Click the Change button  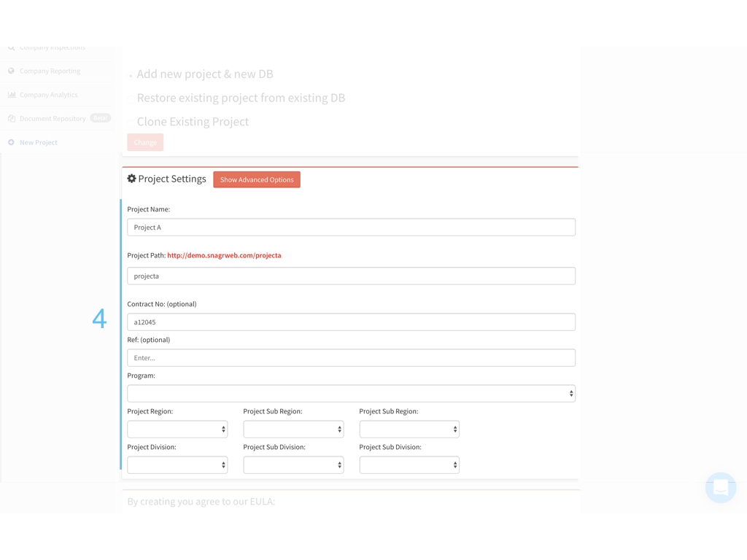point(145,142)
